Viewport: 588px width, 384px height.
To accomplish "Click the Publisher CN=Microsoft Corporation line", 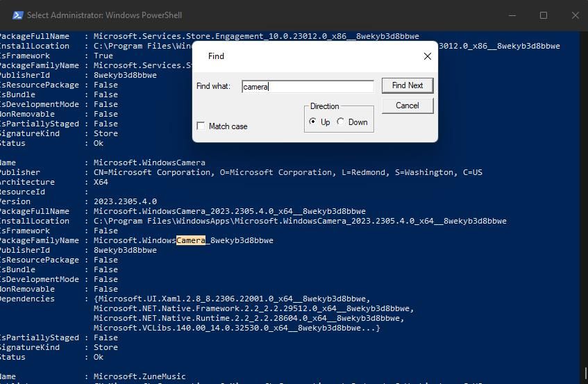I will [x=287, y=172].
